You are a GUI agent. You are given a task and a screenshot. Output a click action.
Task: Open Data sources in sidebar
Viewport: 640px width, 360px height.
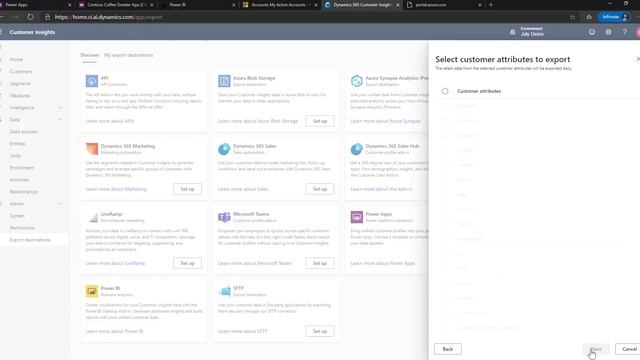(23, 132)
